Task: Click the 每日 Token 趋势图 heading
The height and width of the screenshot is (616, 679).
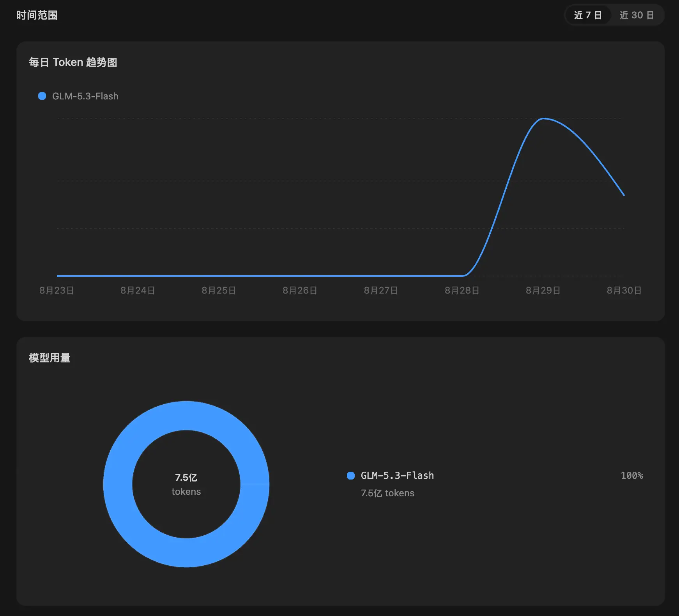Action: coord(73,62)
